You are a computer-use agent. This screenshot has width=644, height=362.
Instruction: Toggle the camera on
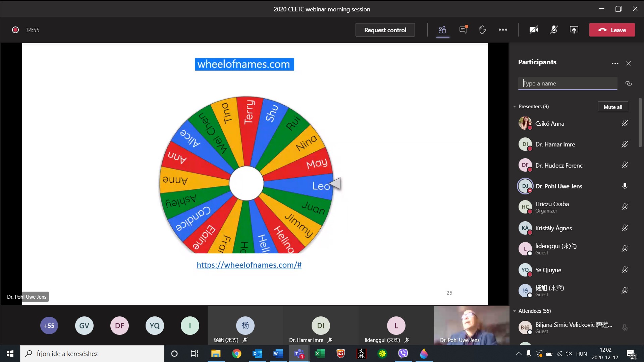[534, 30]
